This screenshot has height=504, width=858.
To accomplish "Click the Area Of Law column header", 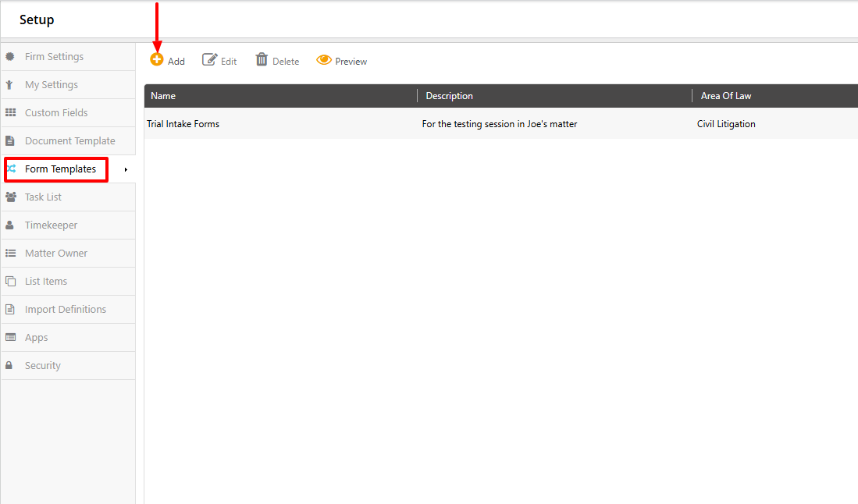I will pos(725,95).
